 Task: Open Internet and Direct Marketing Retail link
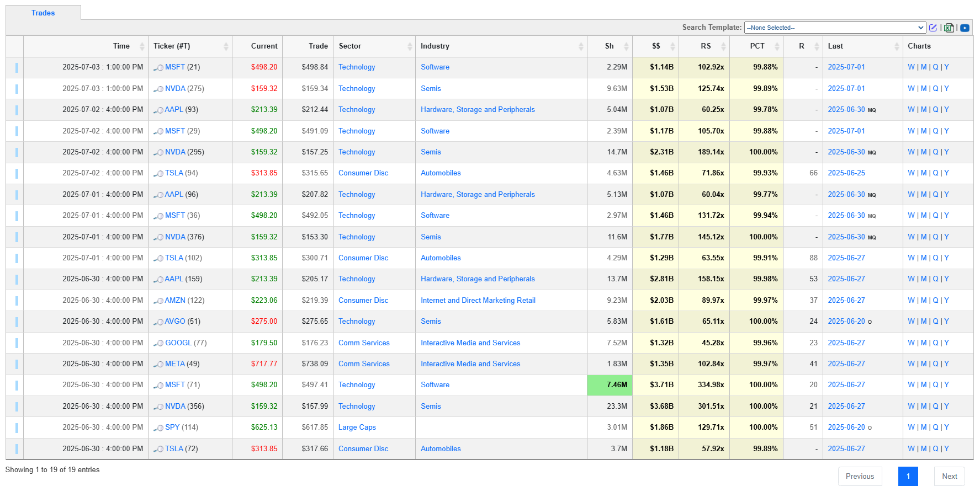tap(478, 301)
